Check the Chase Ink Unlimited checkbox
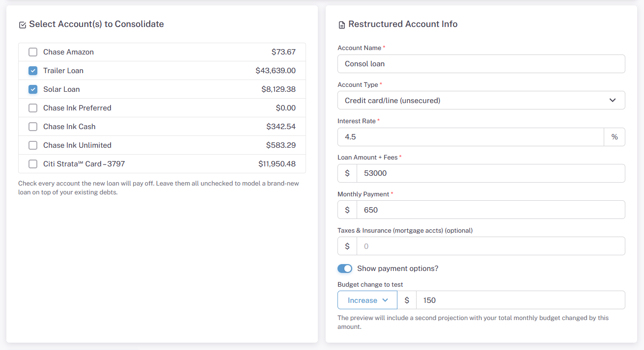644x350 pixels. coord(33,145)
